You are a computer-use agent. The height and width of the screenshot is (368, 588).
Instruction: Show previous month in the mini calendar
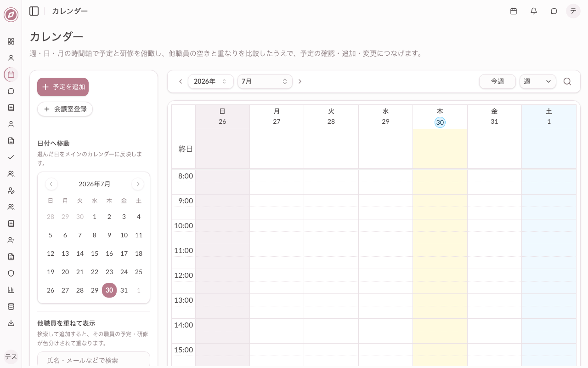pyautogui.click(x=51, y=184)
